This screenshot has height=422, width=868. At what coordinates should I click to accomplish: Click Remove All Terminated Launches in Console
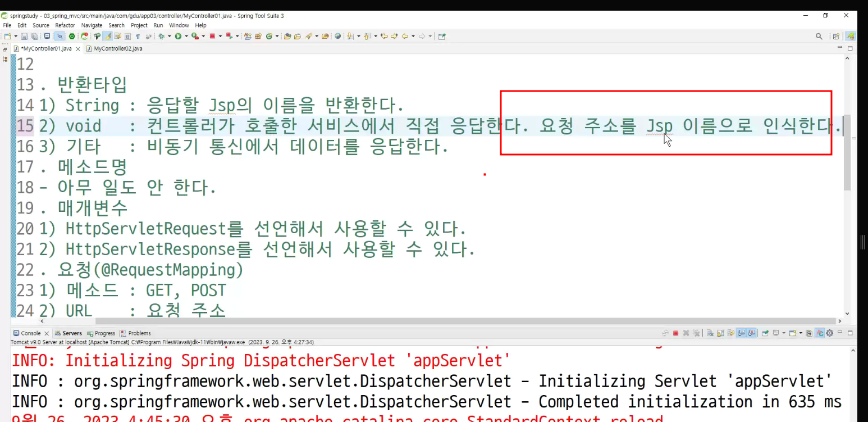[696, 333]
